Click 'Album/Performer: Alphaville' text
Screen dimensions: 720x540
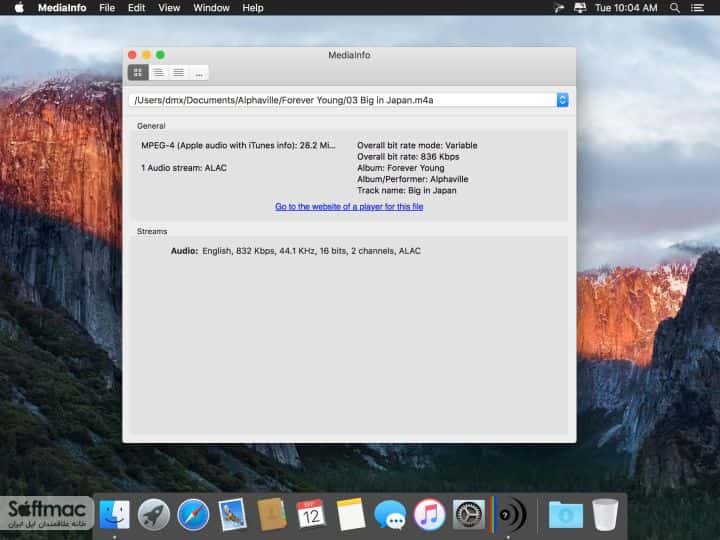(413, 179)
